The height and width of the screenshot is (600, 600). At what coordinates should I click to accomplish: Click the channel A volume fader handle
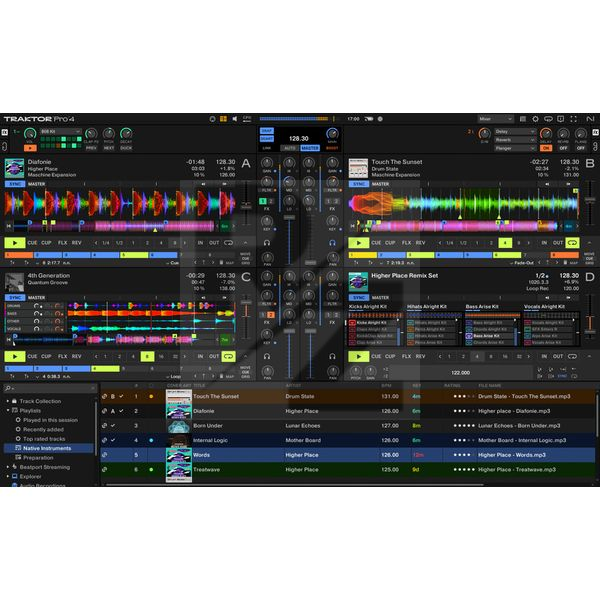289,217
